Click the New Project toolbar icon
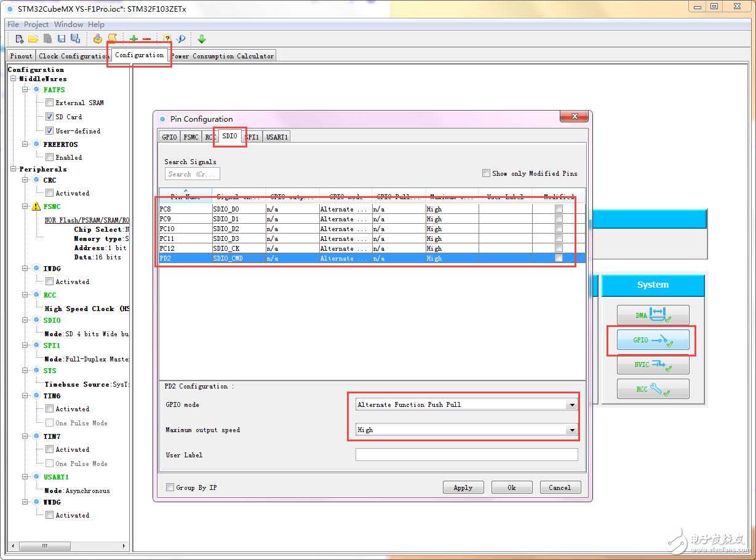Screen dimensions: 756x560 pos(20,39)
